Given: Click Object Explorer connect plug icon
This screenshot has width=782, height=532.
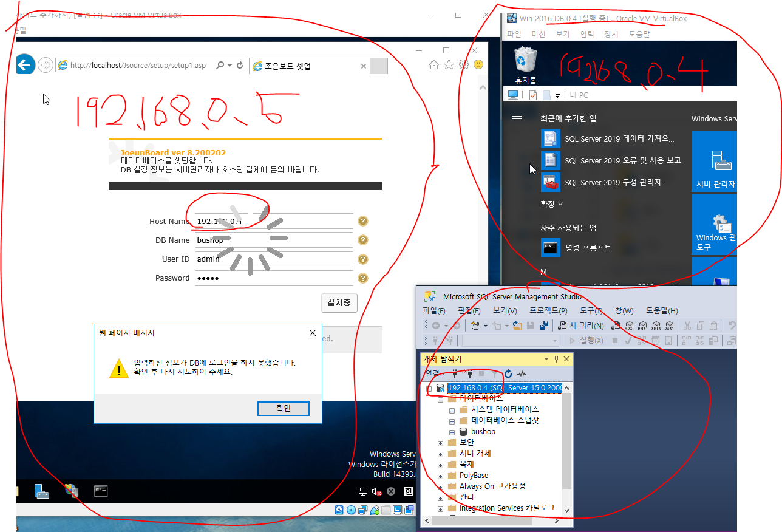Looking at the screenshot, I should coord(454,373).
